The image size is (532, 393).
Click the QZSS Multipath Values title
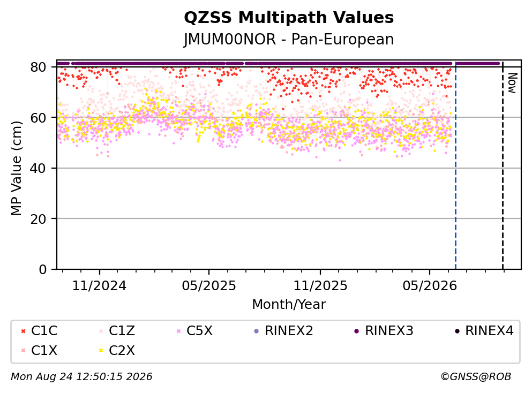pyautogui.click(x=289, y=18)
